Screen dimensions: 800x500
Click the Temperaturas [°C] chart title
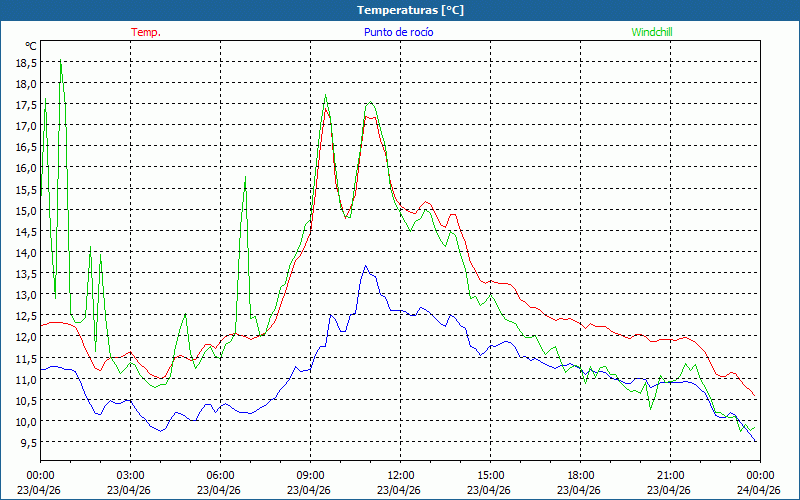tap(410, 9)
